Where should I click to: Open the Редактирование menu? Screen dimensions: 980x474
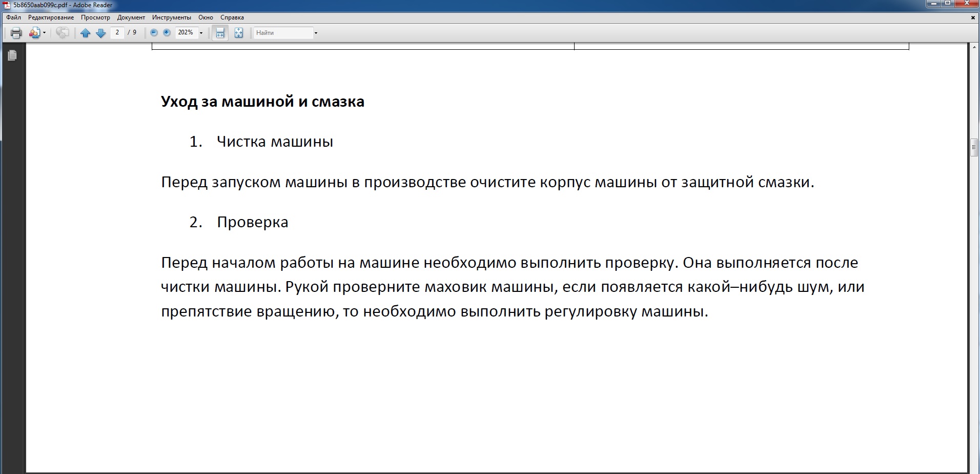coord(51,17)
